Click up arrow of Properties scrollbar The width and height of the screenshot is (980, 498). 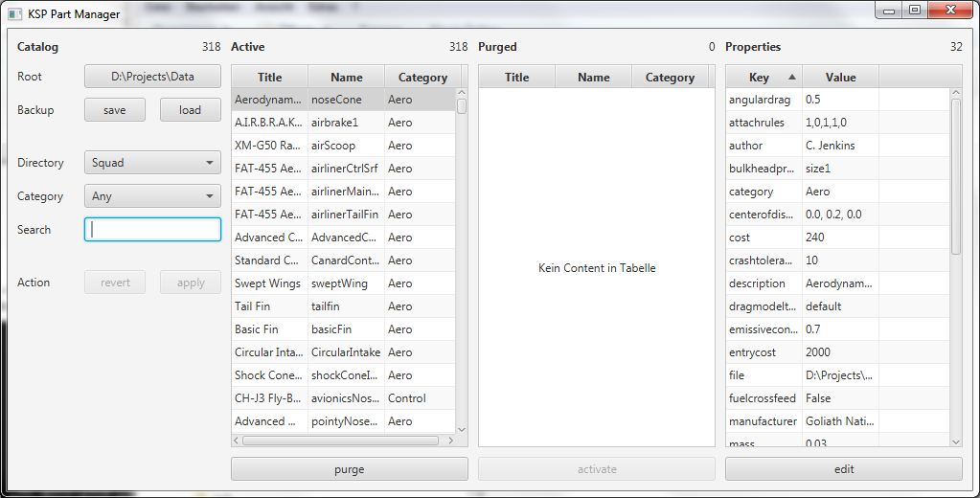(956, 93)
